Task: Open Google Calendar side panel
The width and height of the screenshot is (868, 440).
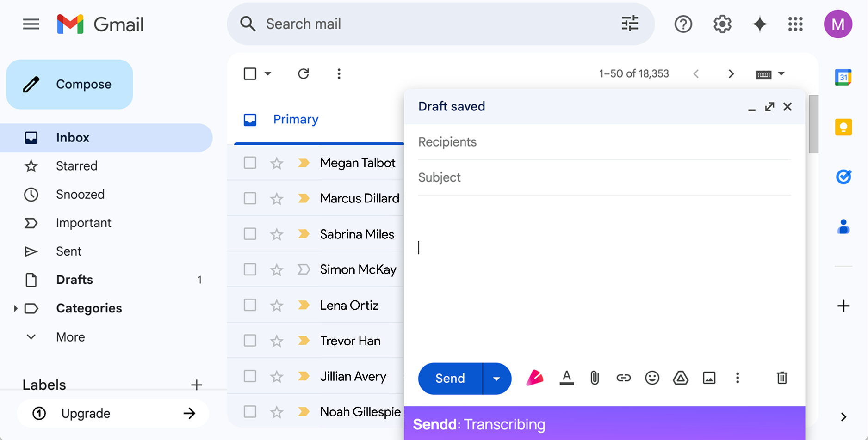Action: 843,77
